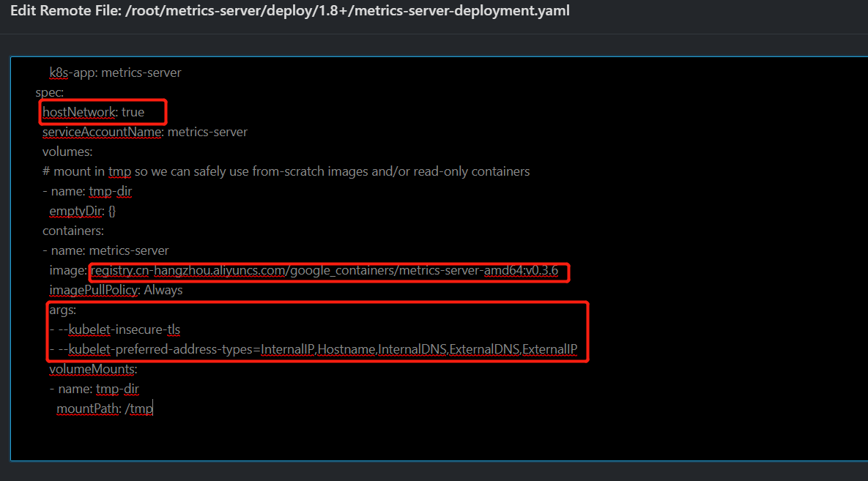Click the '- name: metrics-server' line
The image size is (868, 481).
click(105, 250)
